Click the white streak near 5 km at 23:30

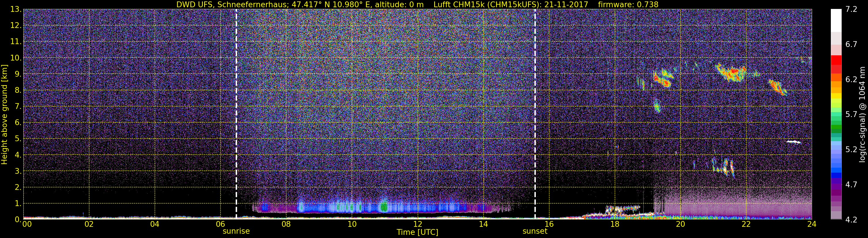pyautogui.click(x=794, y=142)
